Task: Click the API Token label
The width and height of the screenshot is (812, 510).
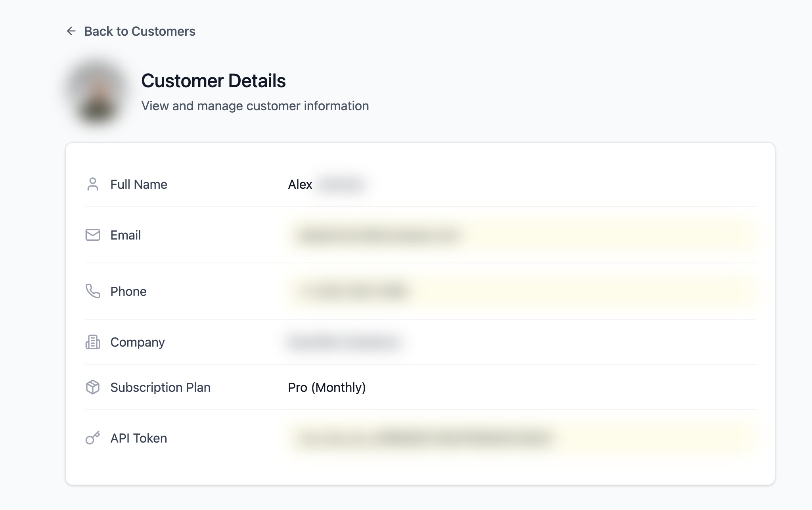Action: (138, 438)
